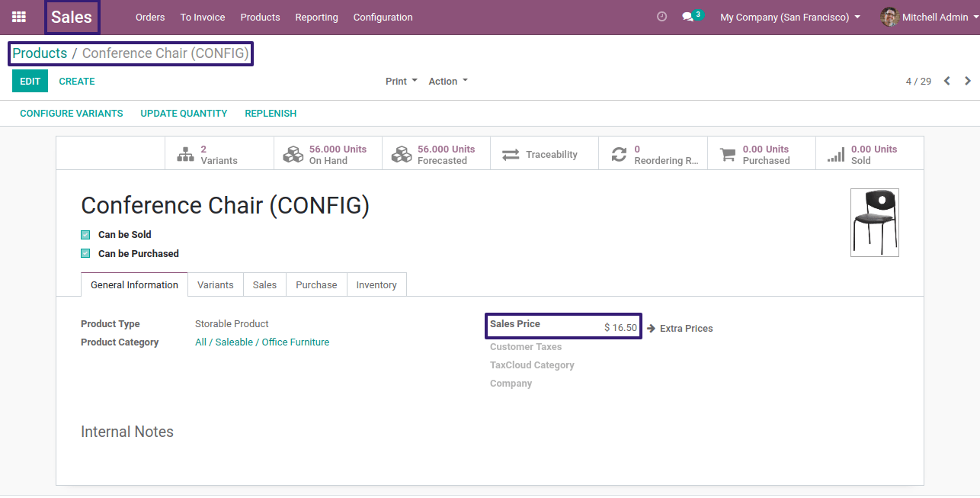This screenshot has width=980, height=498.
Task: Go back via Products breadcrumb link
Action: click(x=40, y=53)
